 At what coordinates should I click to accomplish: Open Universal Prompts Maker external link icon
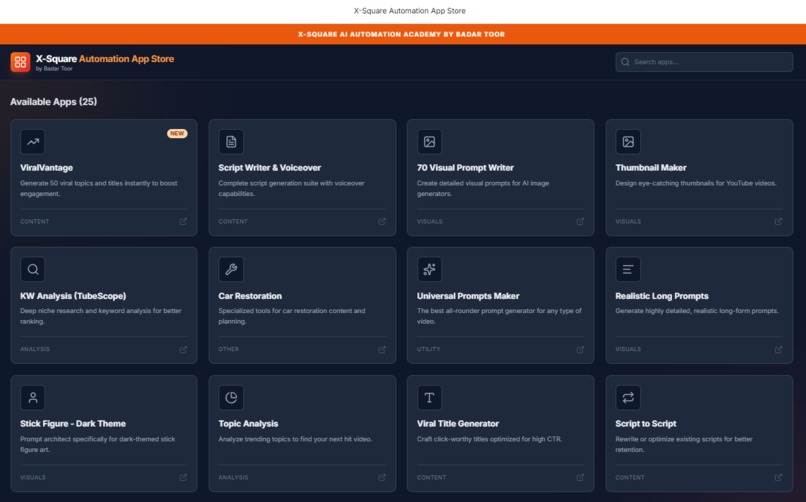(x=580, y=349)
